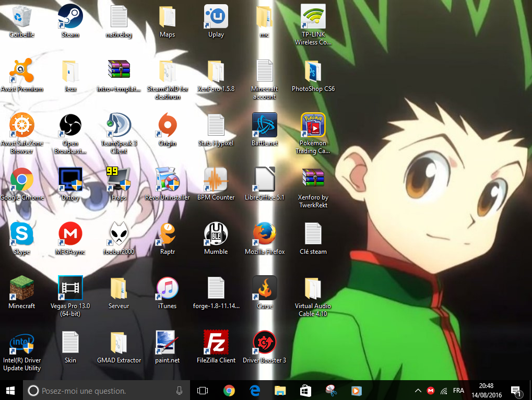Select the Clé steam text file
This screenshot has width=532, height=400.
tap(313, 233)
